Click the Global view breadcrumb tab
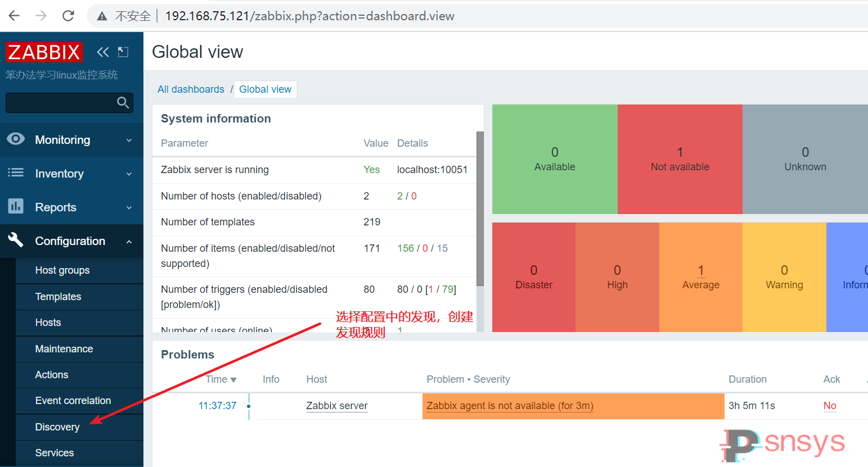 coord(265,89)
